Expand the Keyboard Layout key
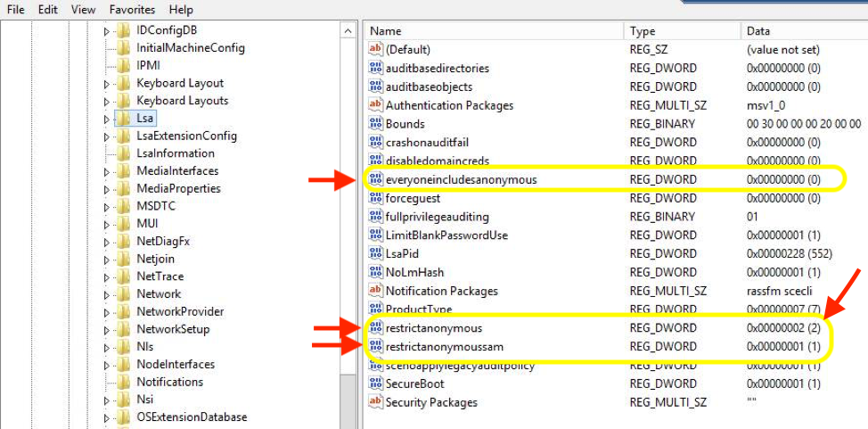 coord(106,84)
